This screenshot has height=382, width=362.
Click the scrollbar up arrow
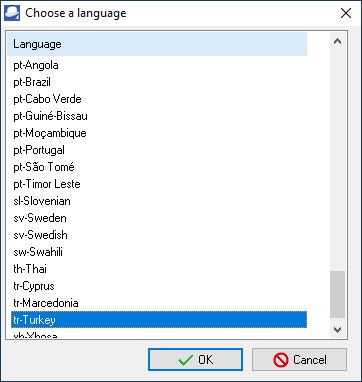pos(337,41)
